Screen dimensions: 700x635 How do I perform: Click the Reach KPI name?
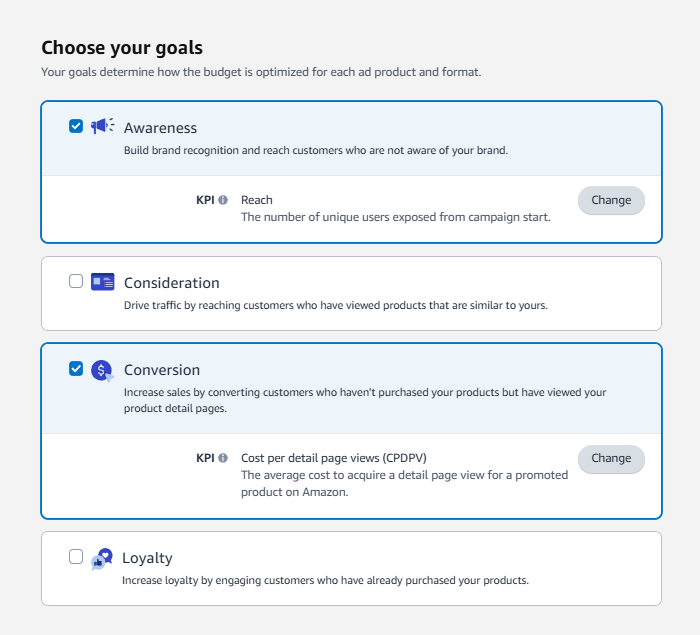pos(257,200)
